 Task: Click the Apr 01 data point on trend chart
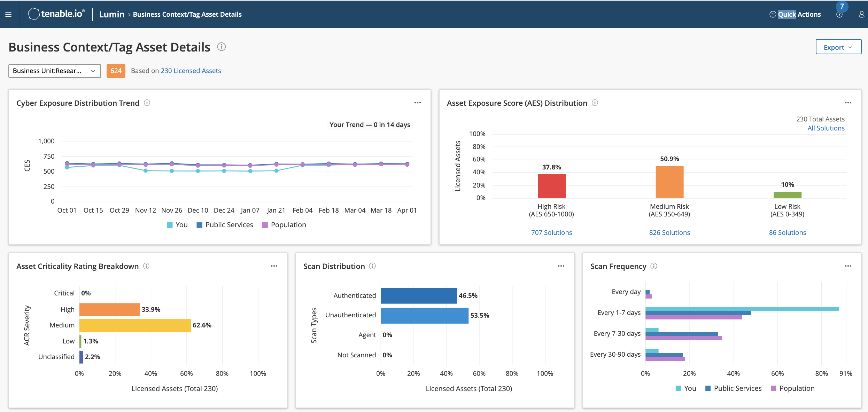click(407, 164)
